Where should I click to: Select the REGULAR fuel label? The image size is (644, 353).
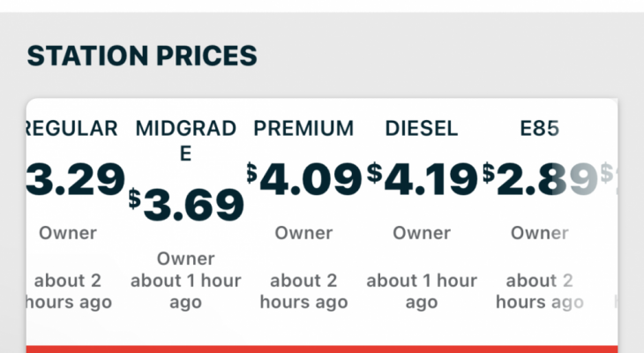pyautogui.click(x=72, y=128)
